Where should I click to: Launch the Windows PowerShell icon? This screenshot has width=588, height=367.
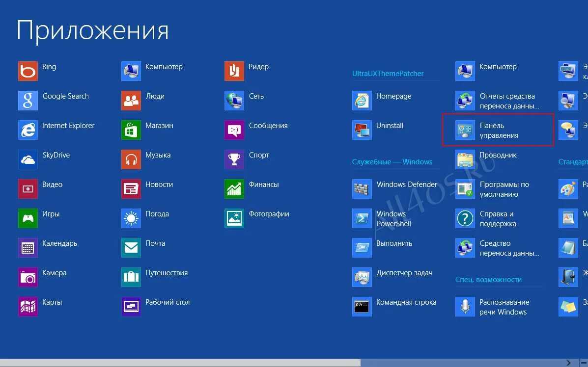point(362,218)
